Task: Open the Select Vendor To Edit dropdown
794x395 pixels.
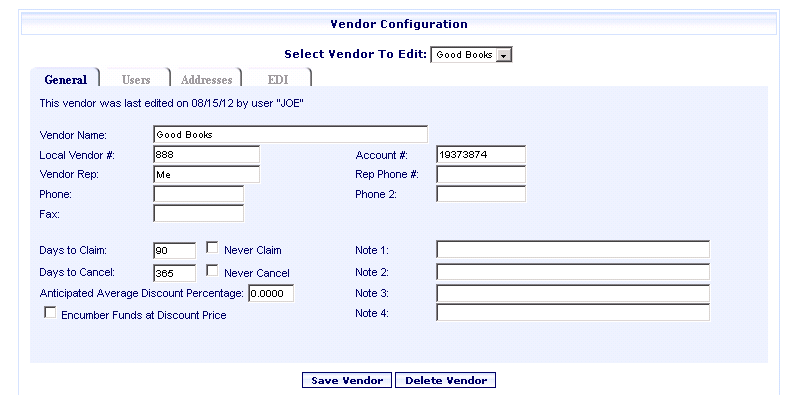Action: (471, 55)
